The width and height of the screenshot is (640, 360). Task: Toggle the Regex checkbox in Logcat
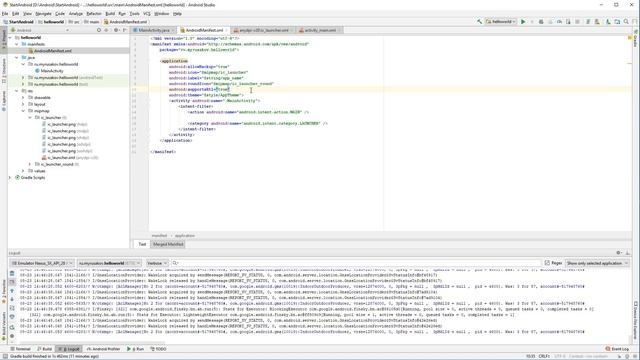pos(547,263)
